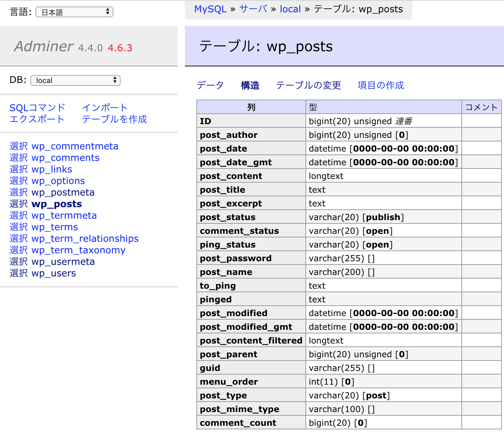This screenshot has height=433, width=504.
Task: Select the post_content_filtered cell
Action: click(251, 340)
